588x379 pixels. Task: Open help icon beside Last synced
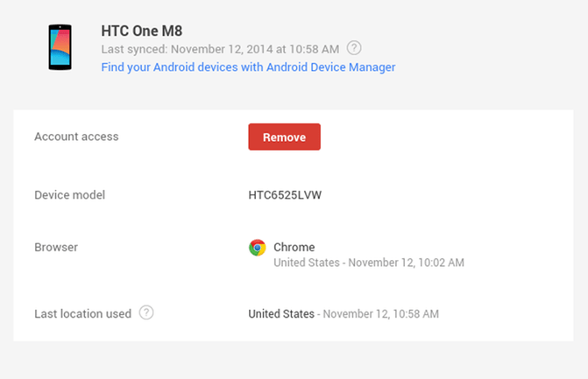(x=354, y=48)
